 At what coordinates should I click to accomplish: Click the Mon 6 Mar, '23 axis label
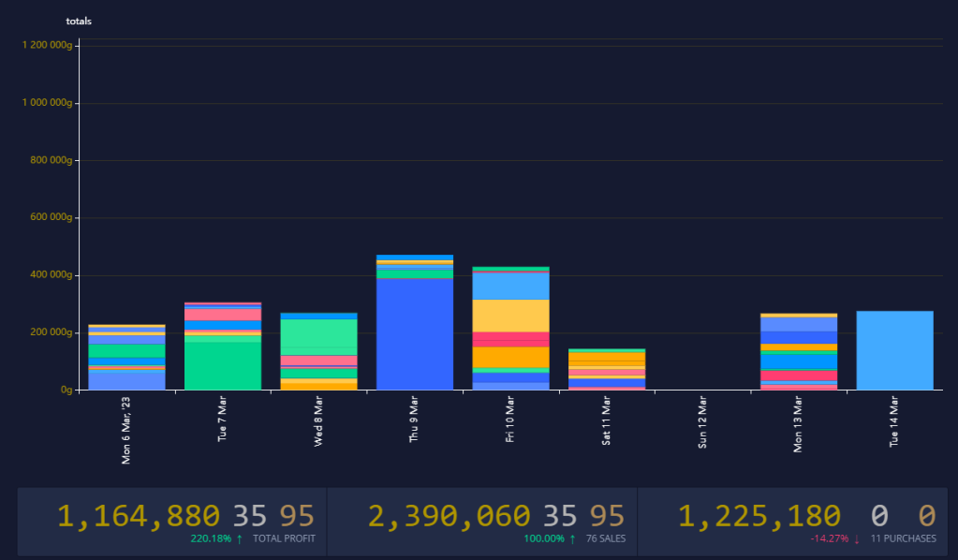tap(126, 430)
